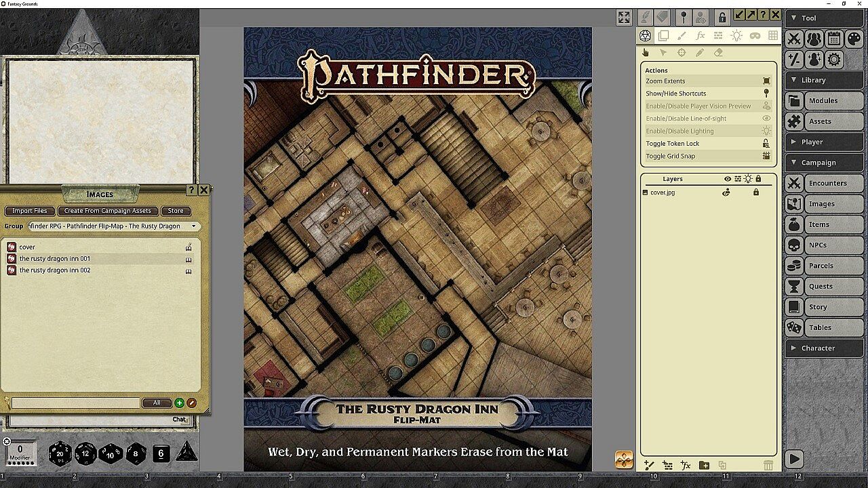Toggle cover.jpg layer visibility icon
Screen dimensions: 868x488
[726, 192]
